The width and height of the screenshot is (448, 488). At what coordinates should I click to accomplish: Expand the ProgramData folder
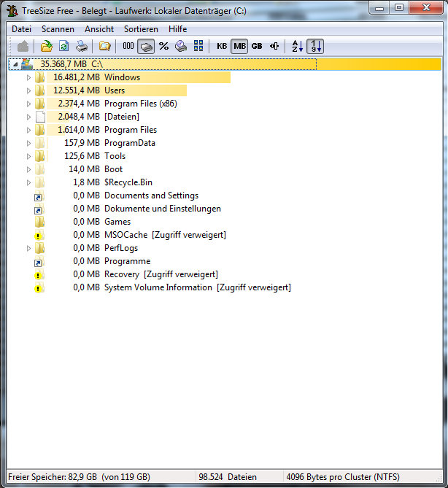point(28,143)
